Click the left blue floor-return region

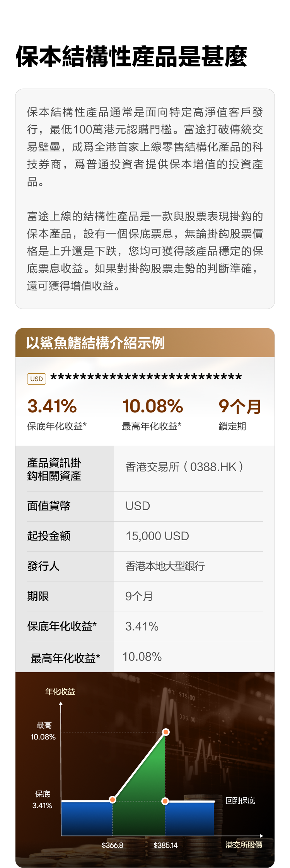pos(87,819)
